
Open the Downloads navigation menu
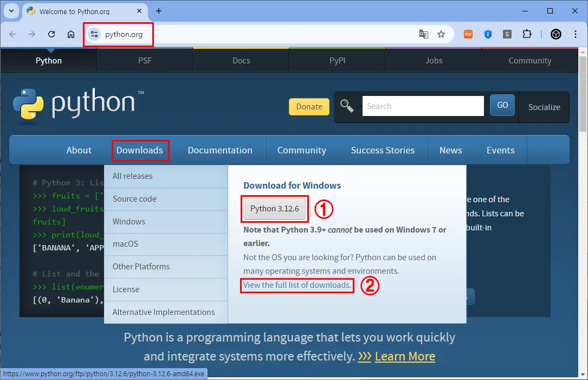pos(139,150)
